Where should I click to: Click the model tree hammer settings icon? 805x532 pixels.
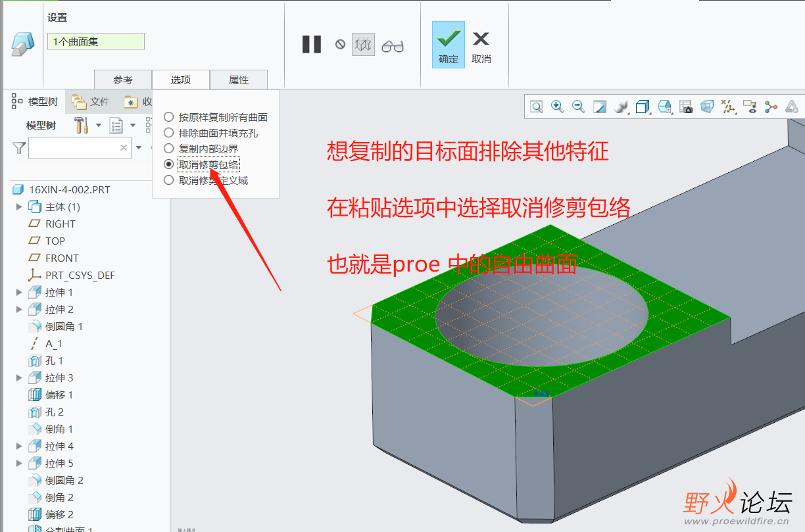pos(81,125)
